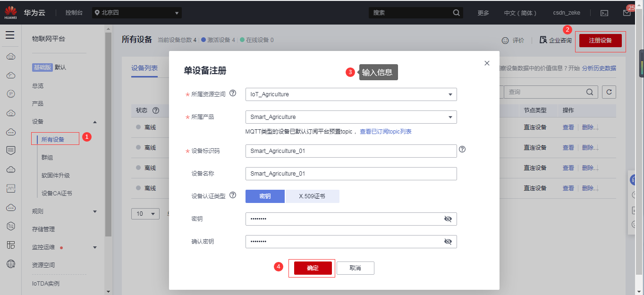Click 激活设备 4 statistic
Screen dimensions: 644x295
pyautogui.click(x=218, y=40)
